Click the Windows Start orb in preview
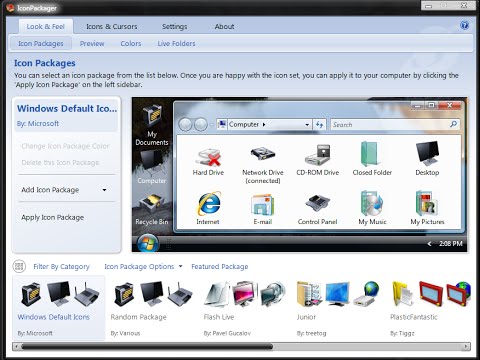This screenshot has height=360, width=480. point(148,243)
